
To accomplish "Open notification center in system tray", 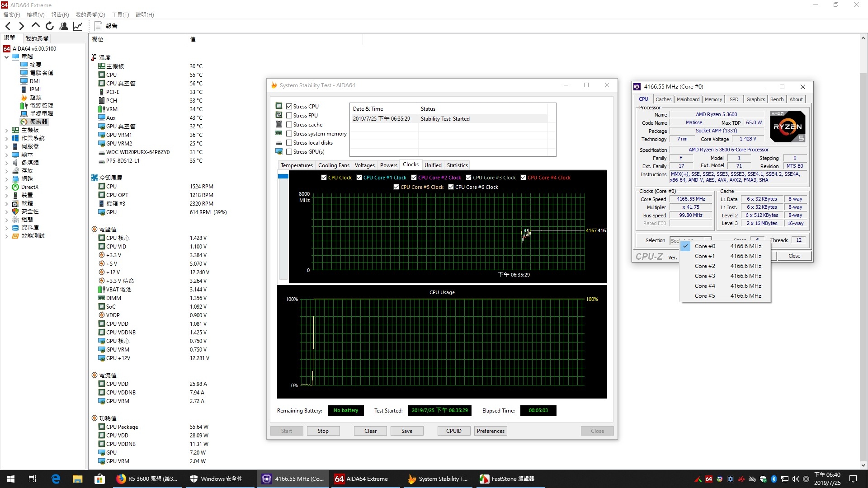I will click(x=853, y=479).
